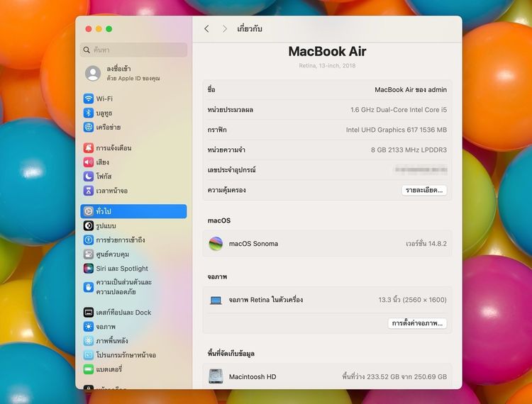Open Siri และ Spotlight icon

point(89,268)
